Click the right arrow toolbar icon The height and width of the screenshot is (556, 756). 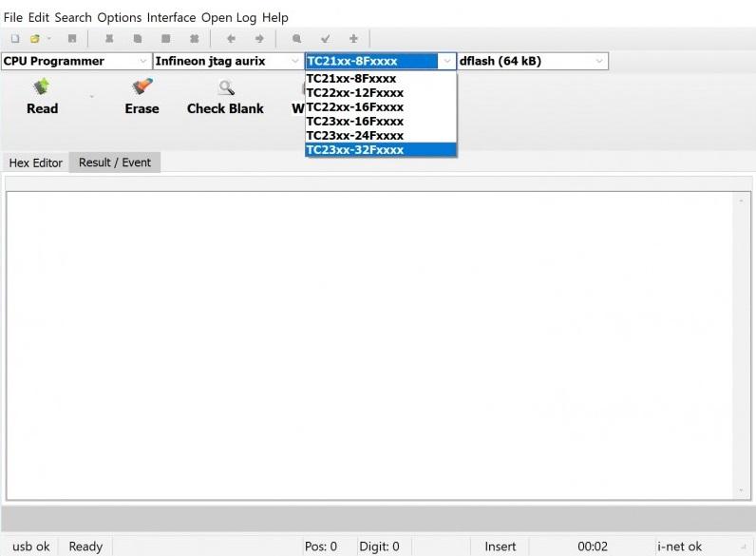tap(259, 39)
